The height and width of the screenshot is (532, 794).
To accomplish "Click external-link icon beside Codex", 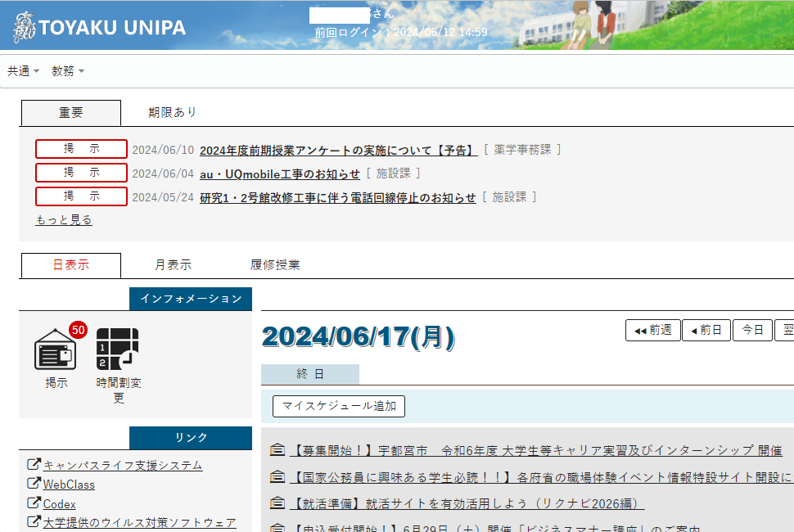I will tap(34, 503).
